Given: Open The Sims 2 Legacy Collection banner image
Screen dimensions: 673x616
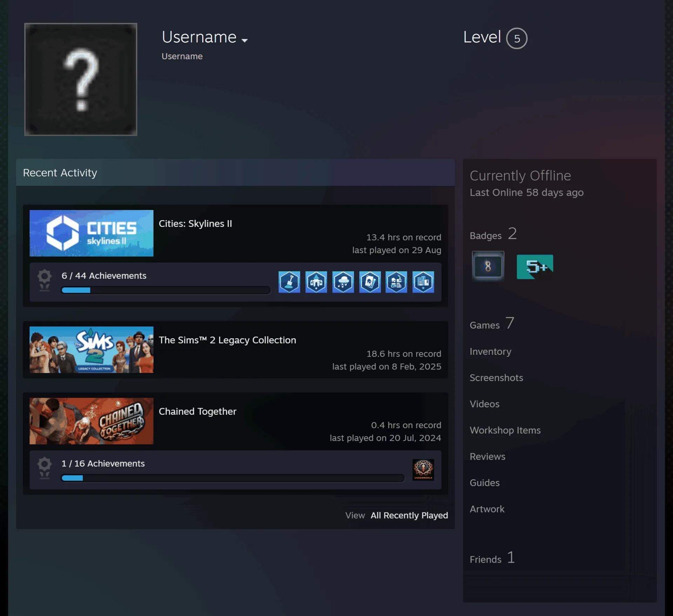Looking at the screenshot, I should click(91, 350).
